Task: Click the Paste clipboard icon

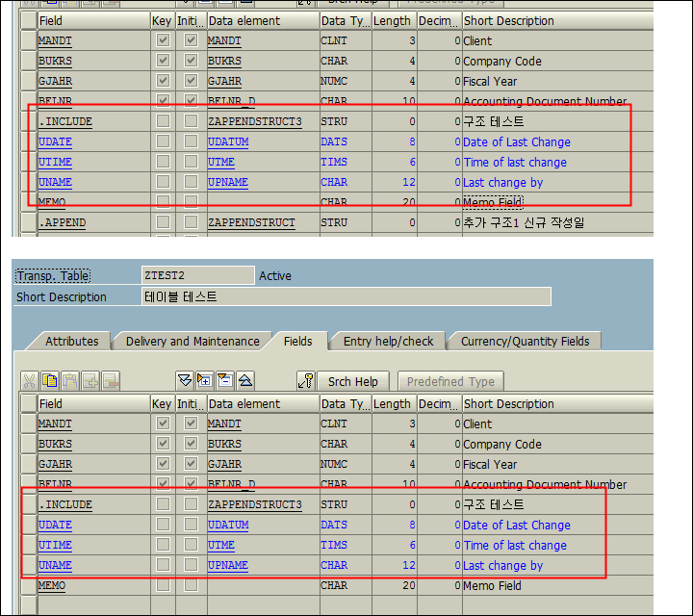Action: [x=70, y=381]
